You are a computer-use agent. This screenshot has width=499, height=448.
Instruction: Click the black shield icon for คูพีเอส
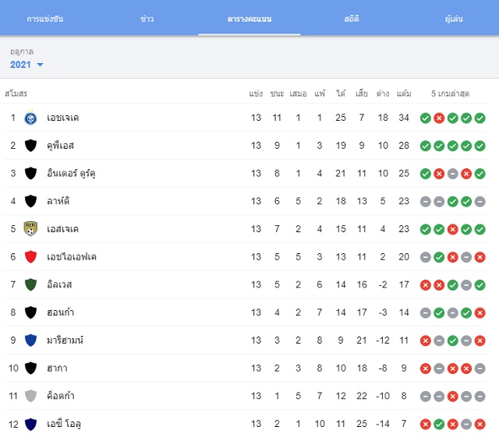click(30, 145)
